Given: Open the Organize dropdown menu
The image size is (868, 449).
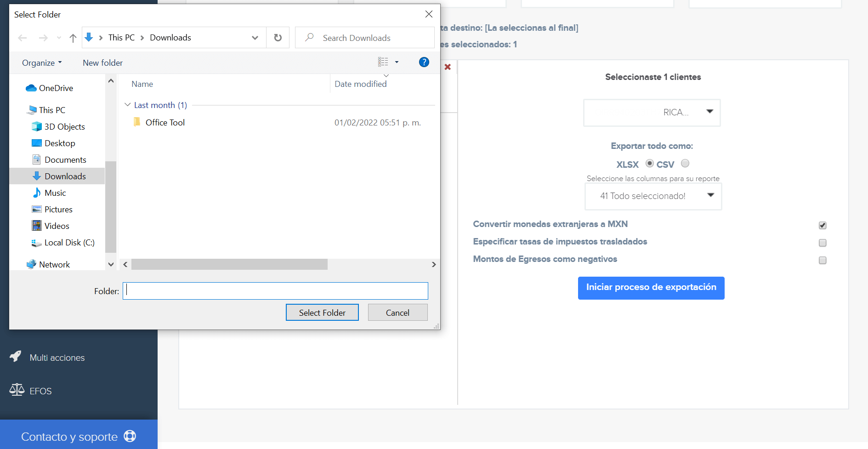Looking at the screenshot, I should [x=41, y=63].
